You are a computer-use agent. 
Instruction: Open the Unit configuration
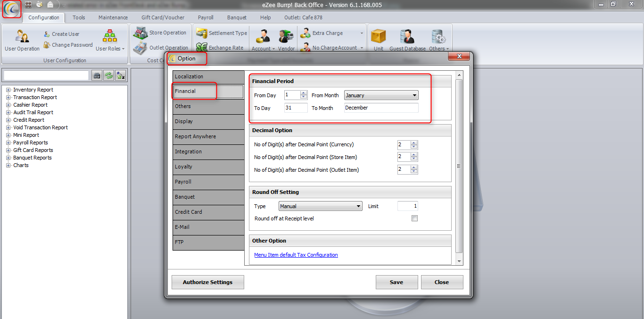379,41
